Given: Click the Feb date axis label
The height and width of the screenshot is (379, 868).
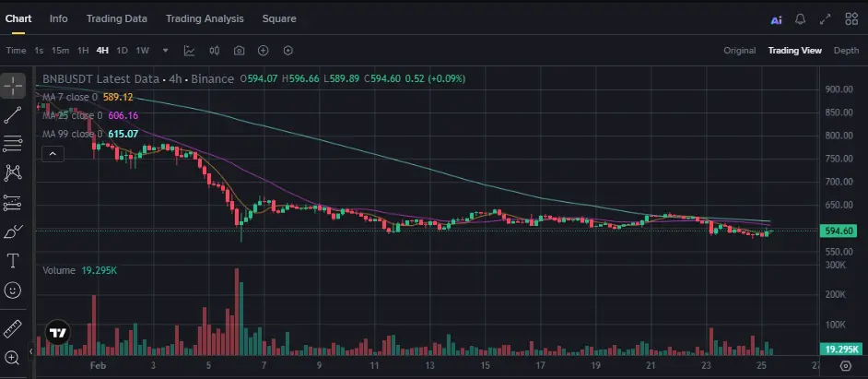Looking at the screenshot, I should (x=98, y=365).
